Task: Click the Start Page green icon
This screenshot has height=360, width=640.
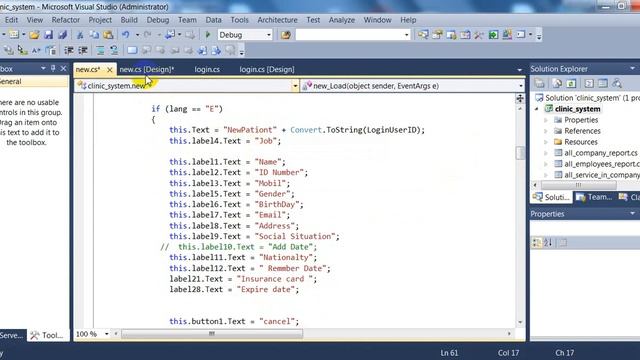Action: (x=493, y=35)
